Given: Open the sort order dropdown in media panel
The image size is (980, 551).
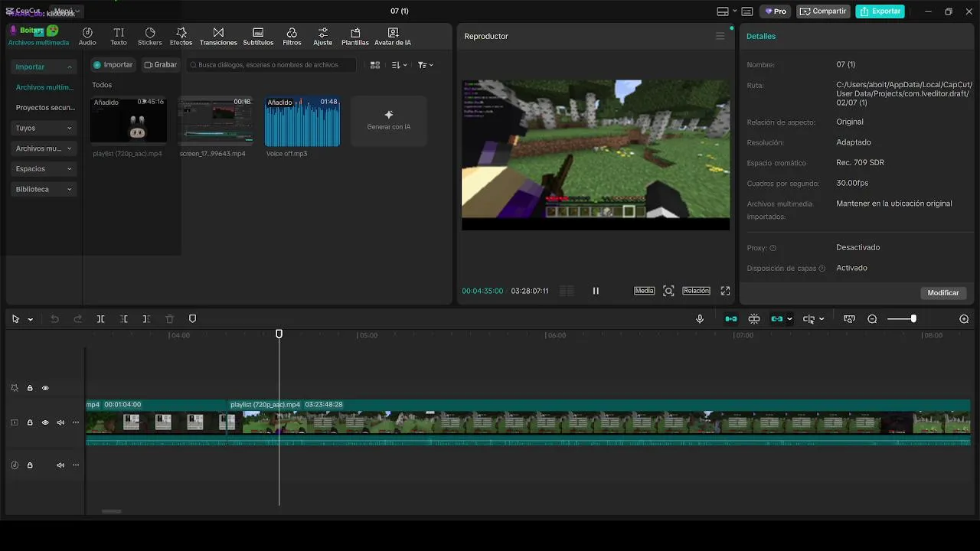Looking at the screenshot, I should 400,65.
